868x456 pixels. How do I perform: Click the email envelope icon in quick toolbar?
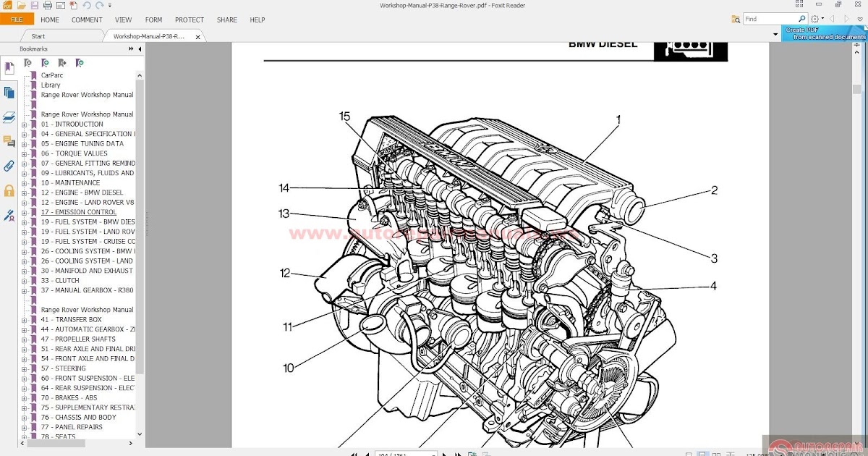coord(61,6)
